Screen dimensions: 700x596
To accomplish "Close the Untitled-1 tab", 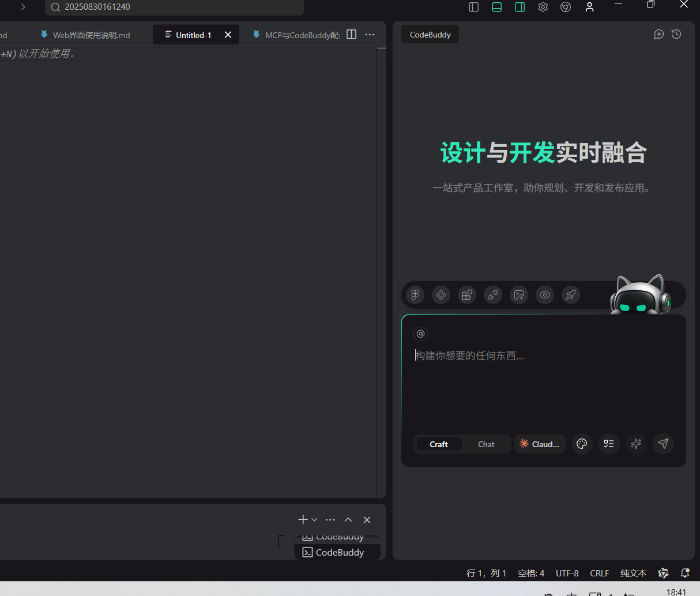I will (x=228, y=35).
